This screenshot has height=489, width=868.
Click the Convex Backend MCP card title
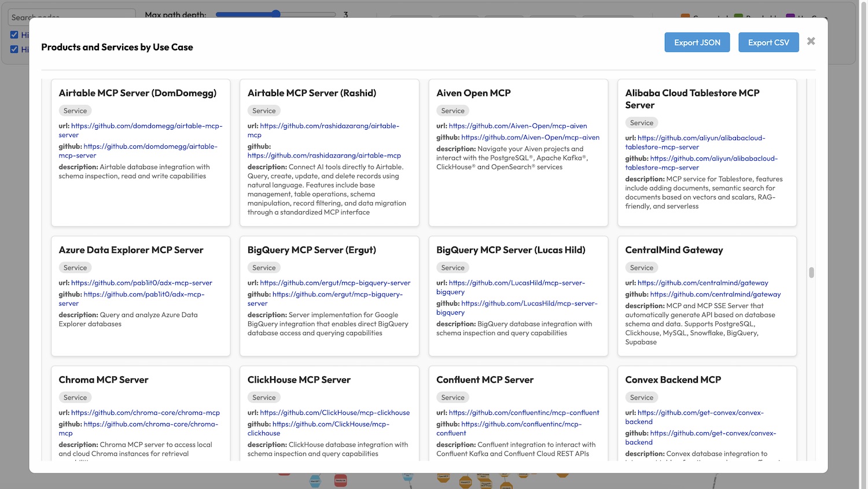pyautogui.click(x=673, y=380)
